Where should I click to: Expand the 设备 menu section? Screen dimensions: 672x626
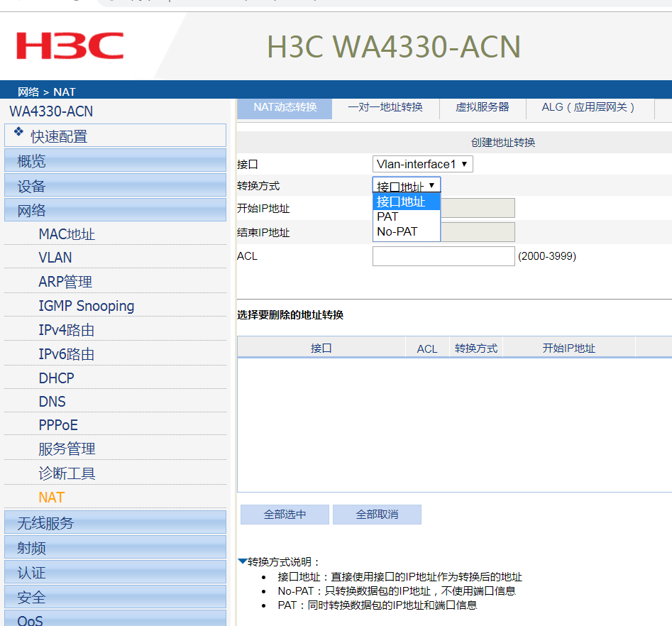point(115,185)
